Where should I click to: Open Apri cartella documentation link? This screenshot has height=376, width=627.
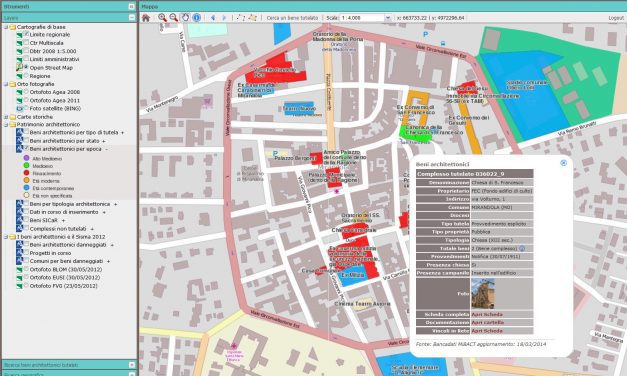pos(487,322)
